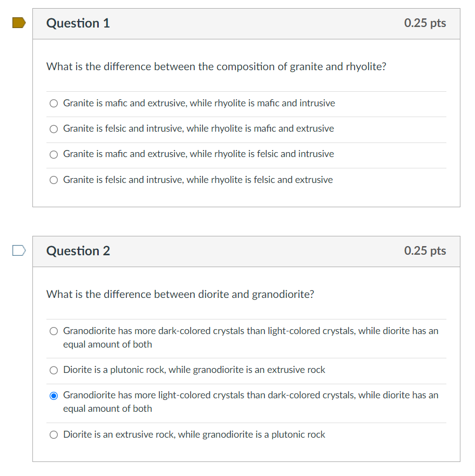Click the diorite and granodiorite question prompt text
Screen dimensions: 475x476
tap(180, 295)
